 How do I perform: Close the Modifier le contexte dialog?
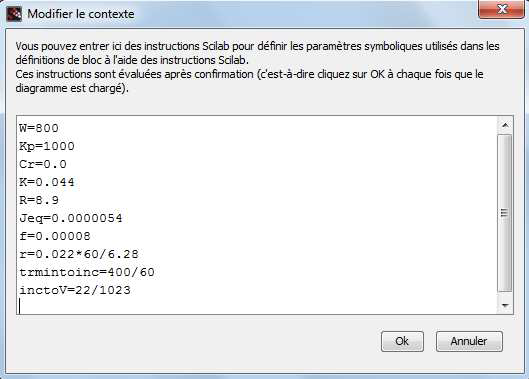[501, 9]
